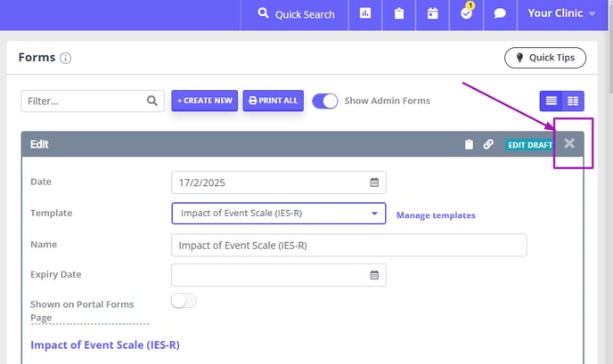613x364 pixels.
Task: Open the reports chart icon
Action: pos(364,13)
